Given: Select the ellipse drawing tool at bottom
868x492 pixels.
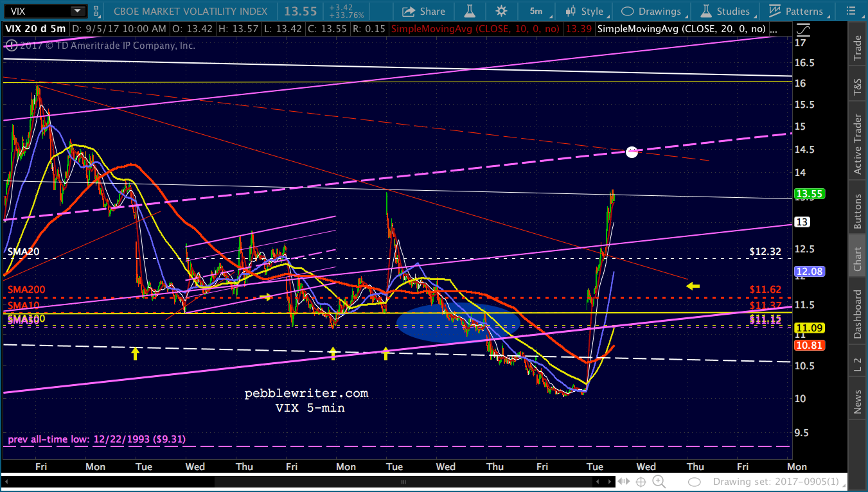Looking at the screenshot, I should pyautogui.click(x=695, y=482).
